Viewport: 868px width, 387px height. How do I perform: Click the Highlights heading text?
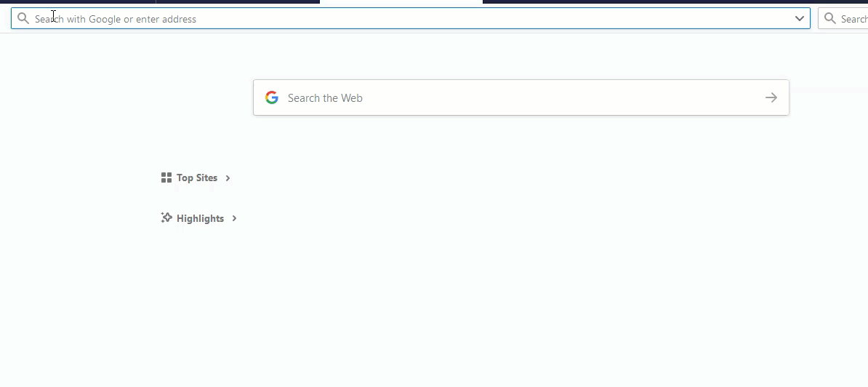201,219
